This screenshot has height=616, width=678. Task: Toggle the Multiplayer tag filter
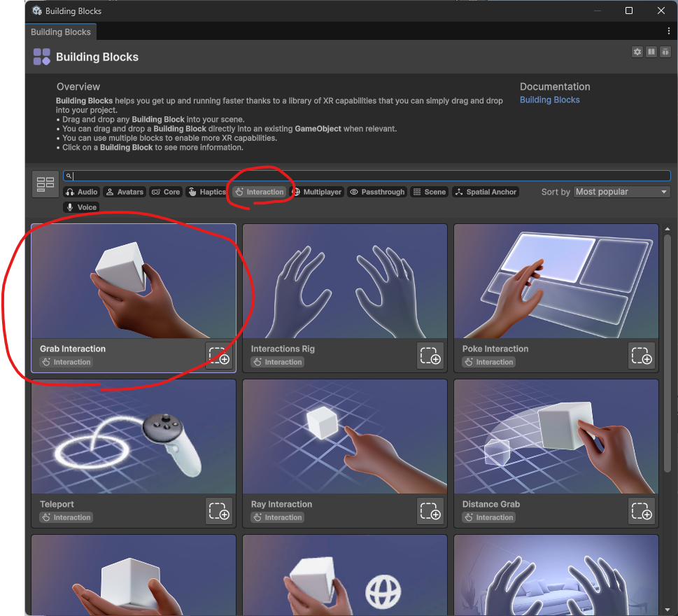[317, 192]
